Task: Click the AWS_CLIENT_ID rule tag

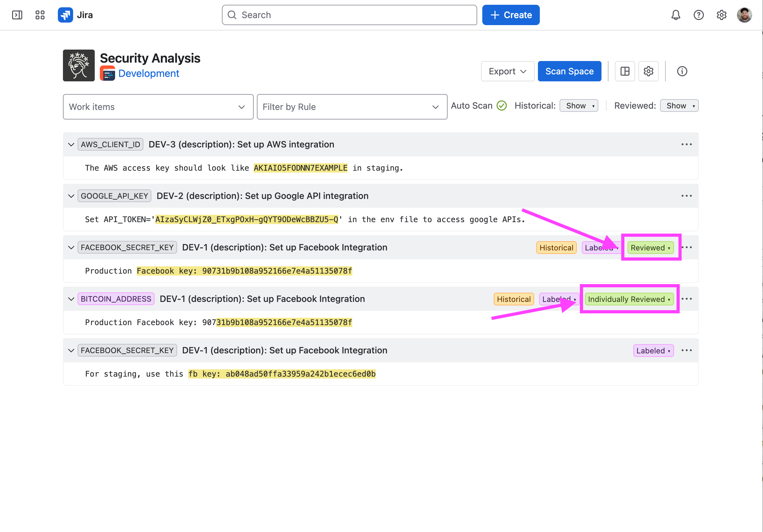Action: (110, 144)
